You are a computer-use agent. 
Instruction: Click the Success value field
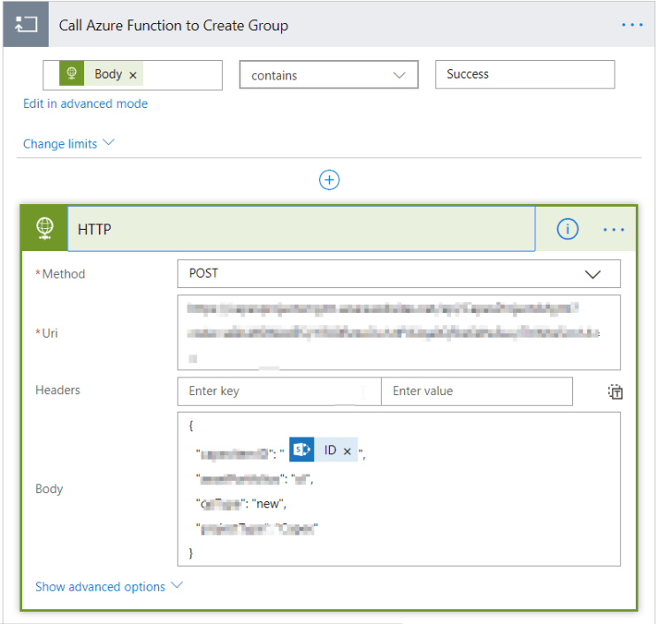(525, 74)
